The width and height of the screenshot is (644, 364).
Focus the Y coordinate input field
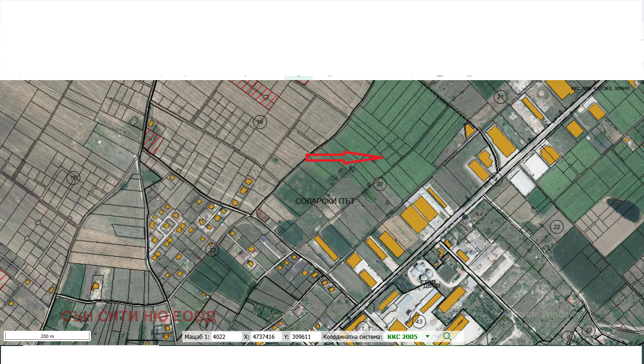point(304,337)
